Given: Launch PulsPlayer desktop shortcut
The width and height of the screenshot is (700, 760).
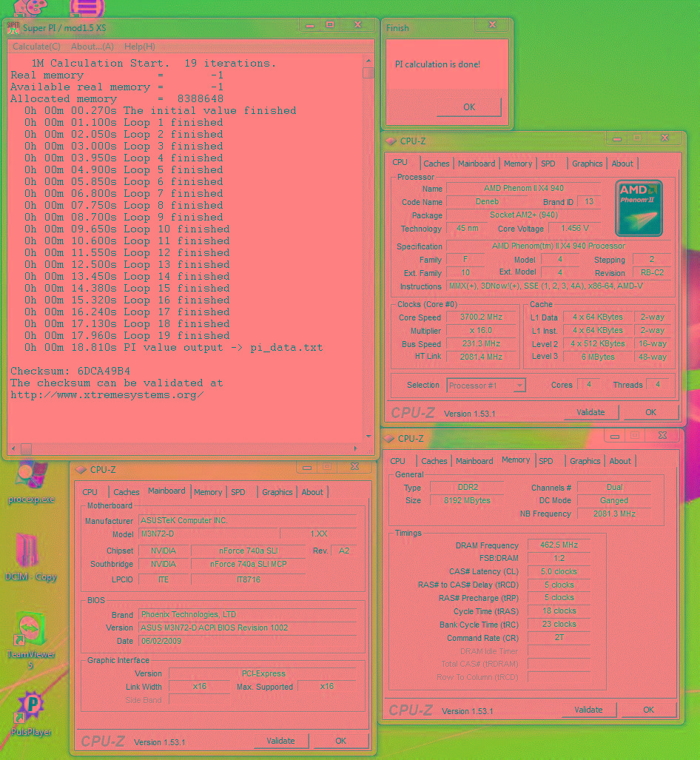Looking at the screenshot, I should (30, 713).
